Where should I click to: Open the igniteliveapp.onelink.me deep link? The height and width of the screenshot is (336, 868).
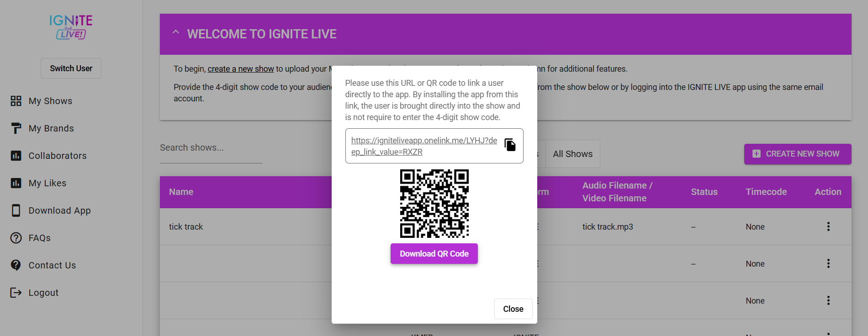423,146
